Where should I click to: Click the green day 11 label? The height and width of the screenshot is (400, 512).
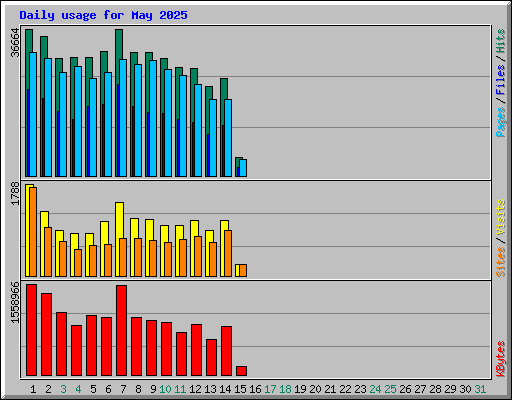pyautogui.click(x=180, y=389)
